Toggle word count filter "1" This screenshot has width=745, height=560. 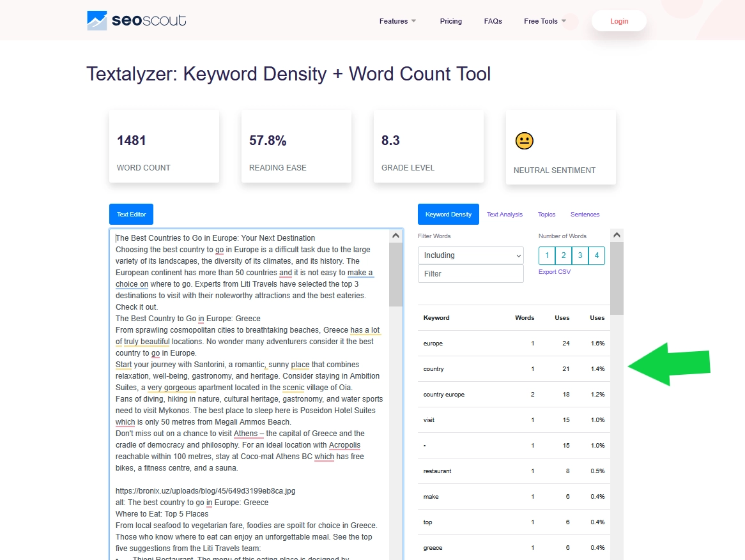click(x=547, y=255)
